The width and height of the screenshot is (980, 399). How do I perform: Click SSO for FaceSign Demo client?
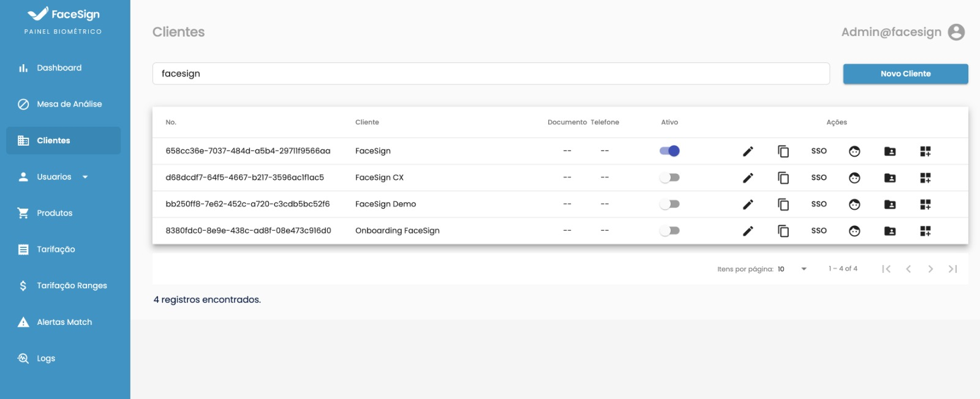pyautogui.click(x=819, y=204)
